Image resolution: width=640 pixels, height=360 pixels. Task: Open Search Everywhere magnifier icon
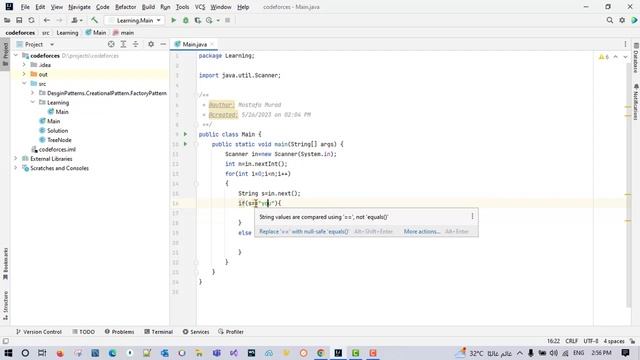click(x=609, y=20)
